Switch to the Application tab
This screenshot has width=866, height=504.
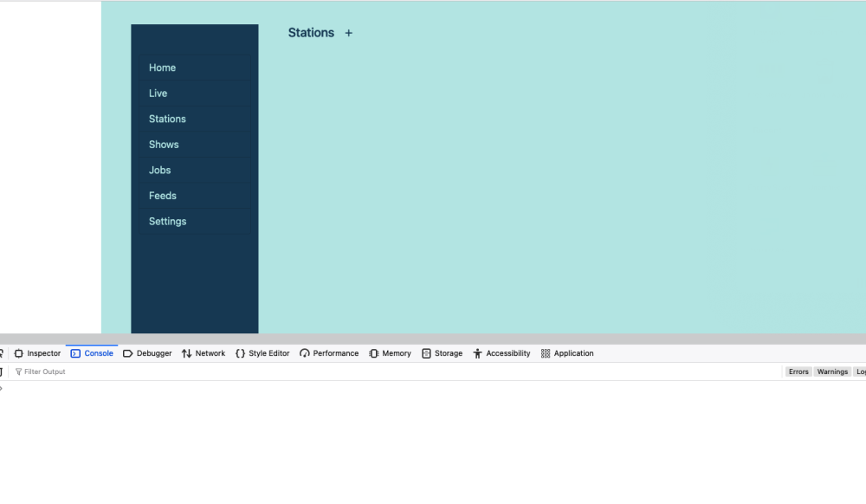(x=567, y=353)
